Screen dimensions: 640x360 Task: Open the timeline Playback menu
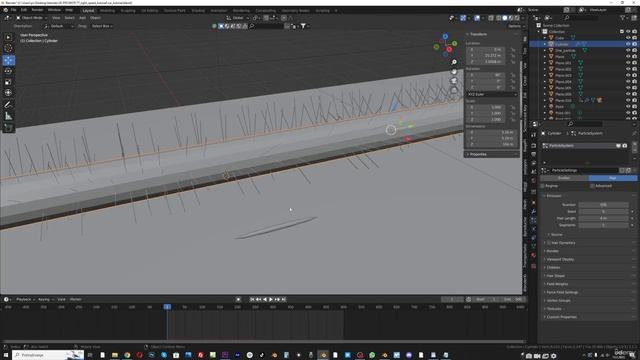click(x=24, y=300)
